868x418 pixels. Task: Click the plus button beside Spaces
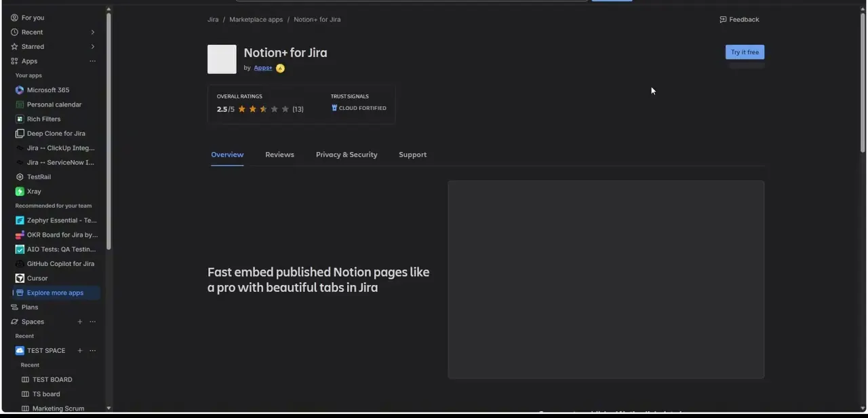(80, 322)
